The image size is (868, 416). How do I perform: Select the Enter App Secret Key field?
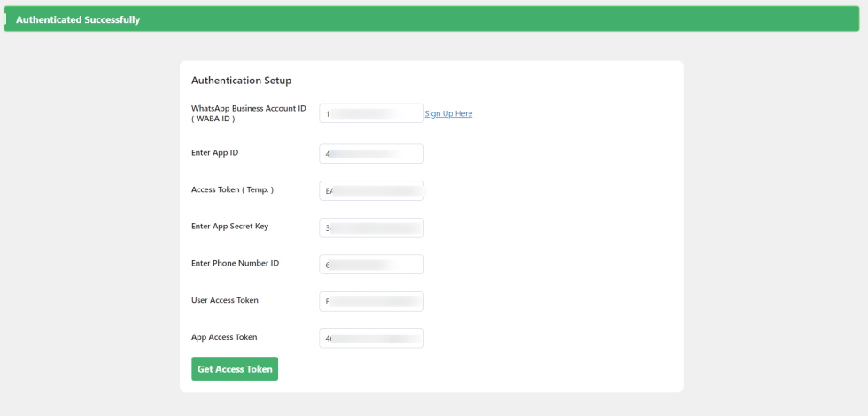click(x=371, y=227)
